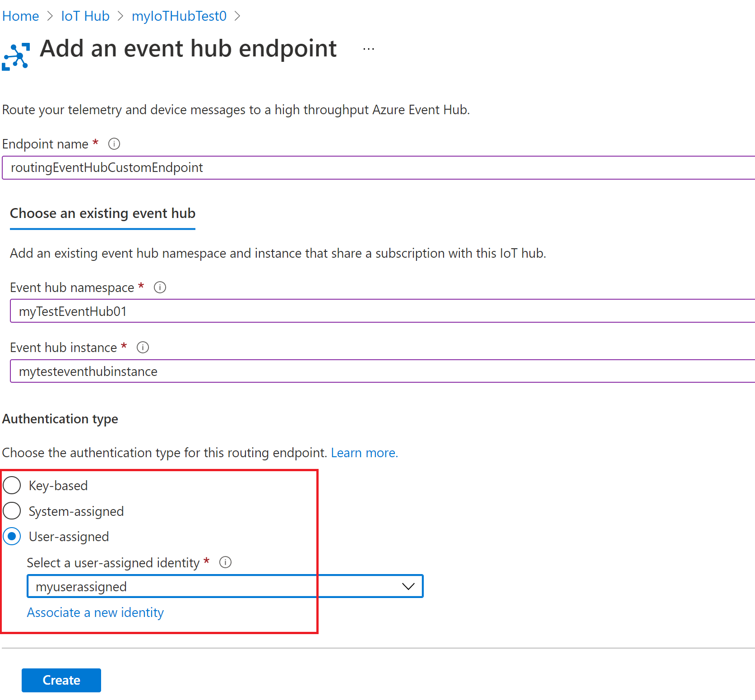Select the Key-based authentication option
This screenshot has width=755, height=700.
click(x=12, y=486)
